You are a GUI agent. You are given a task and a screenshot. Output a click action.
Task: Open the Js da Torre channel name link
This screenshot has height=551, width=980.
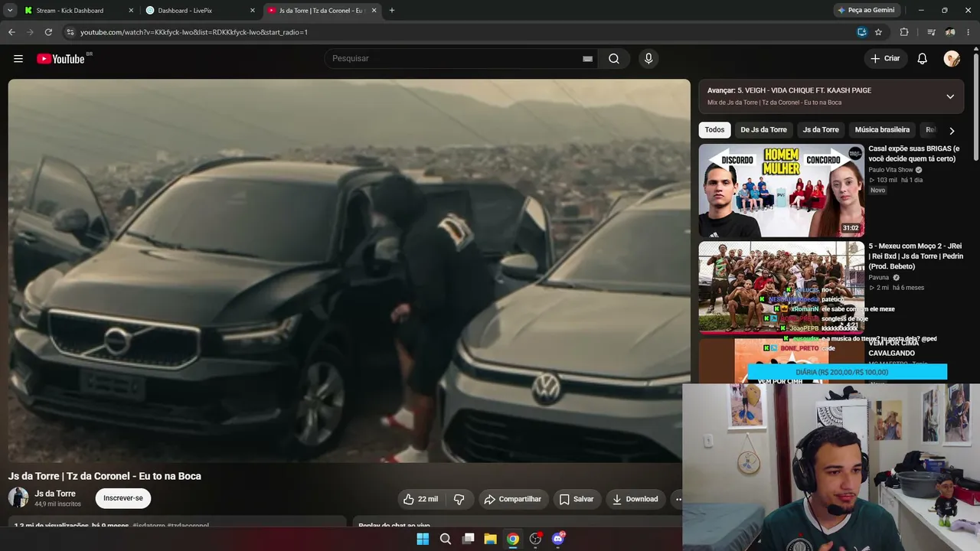click(55, 494)
